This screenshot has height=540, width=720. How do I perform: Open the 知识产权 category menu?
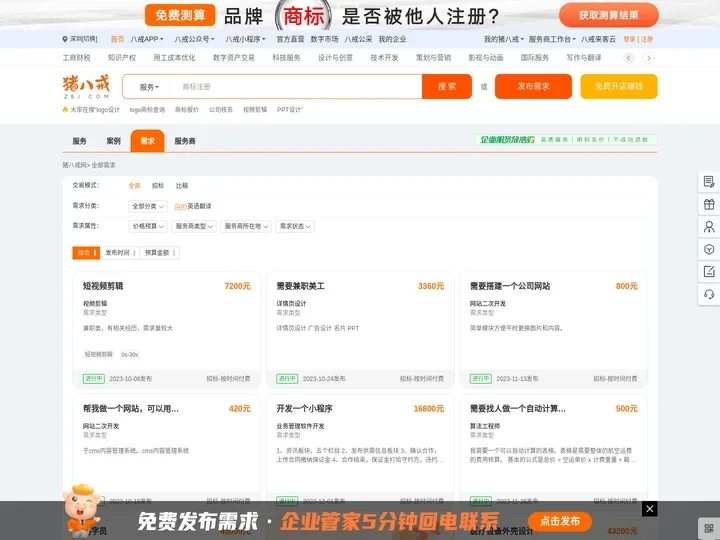coord(122,58)
